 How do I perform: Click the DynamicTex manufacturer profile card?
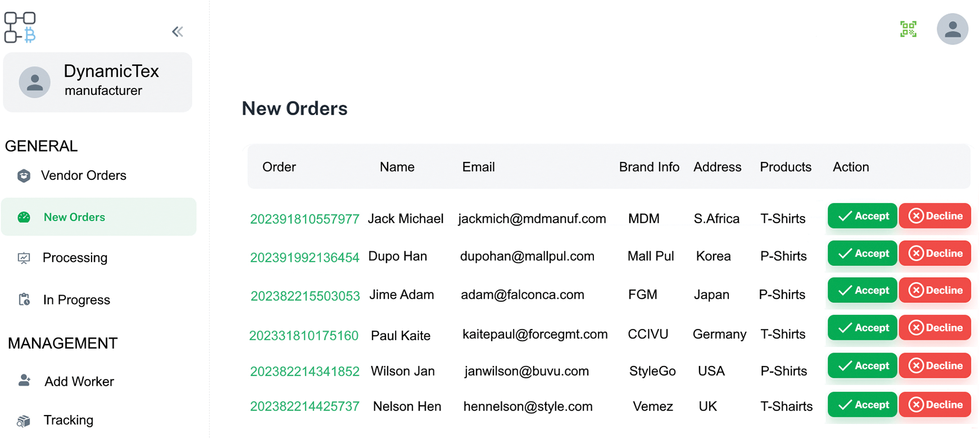(x=98, y=82)
